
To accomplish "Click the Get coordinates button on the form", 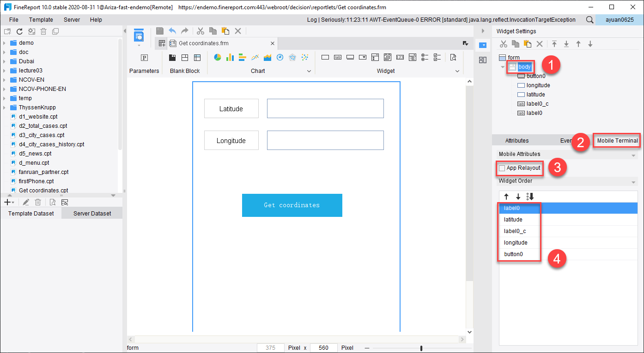I will click(x=292, y=205).
